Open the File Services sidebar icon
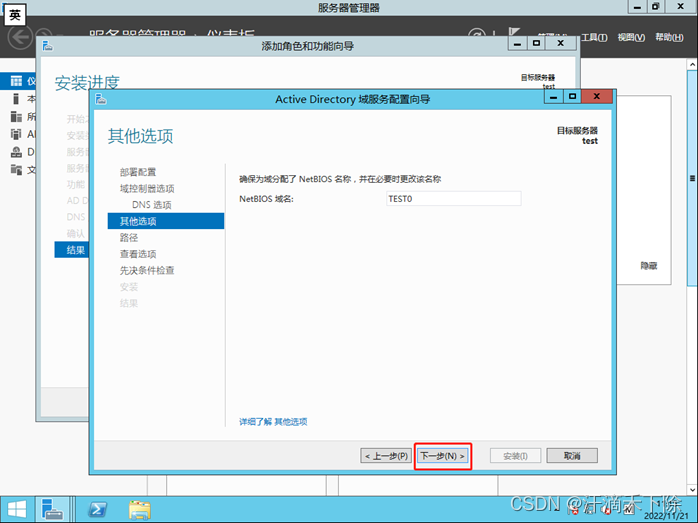 pyautogui.click(x=16, y=170)
